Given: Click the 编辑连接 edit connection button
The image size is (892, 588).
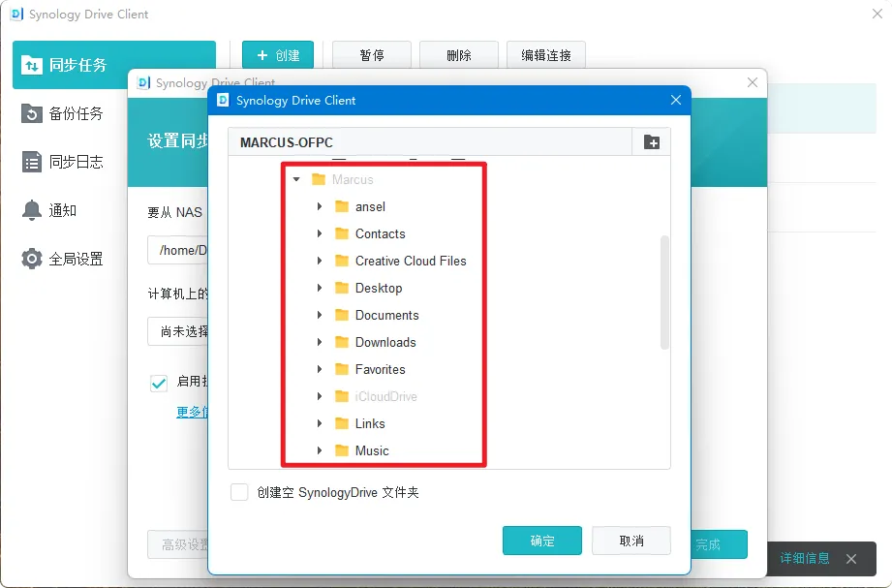Looking at the screenshot, I should [545, 55].
